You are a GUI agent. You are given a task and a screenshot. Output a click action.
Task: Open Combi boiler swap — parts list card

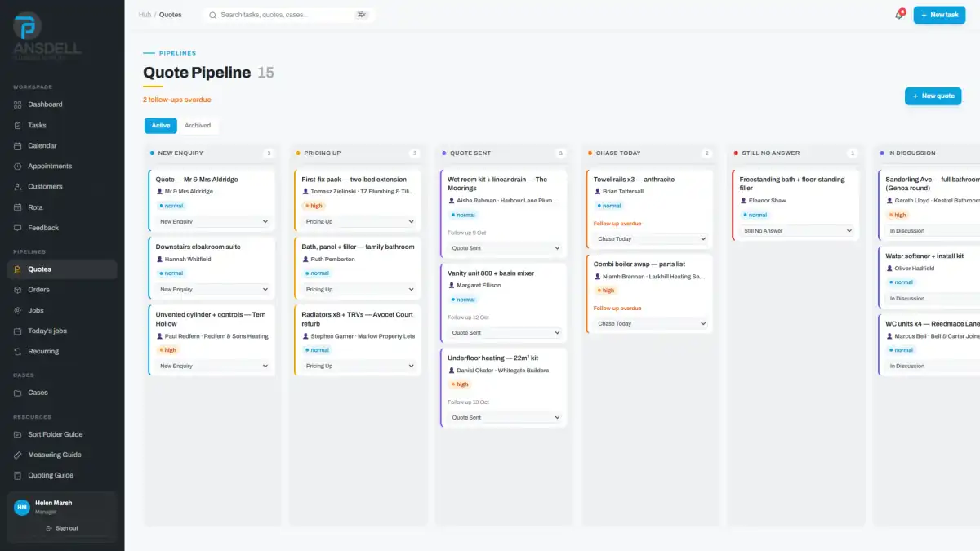[650, 294]
